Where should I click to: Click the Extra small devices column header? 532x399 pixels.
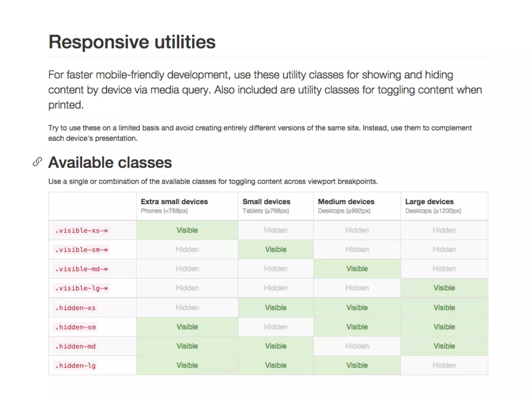point(174,202)
